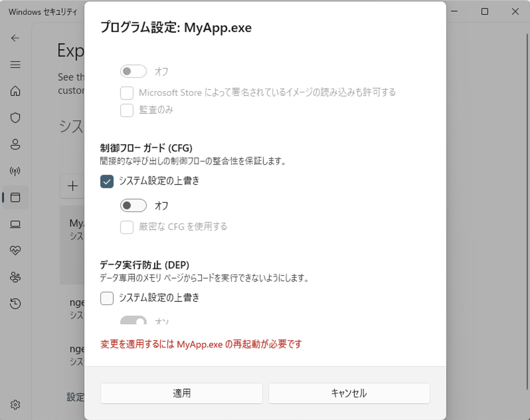Open Family options icon in sidebar
Screen dimensions: 530x420
(15, 277)
